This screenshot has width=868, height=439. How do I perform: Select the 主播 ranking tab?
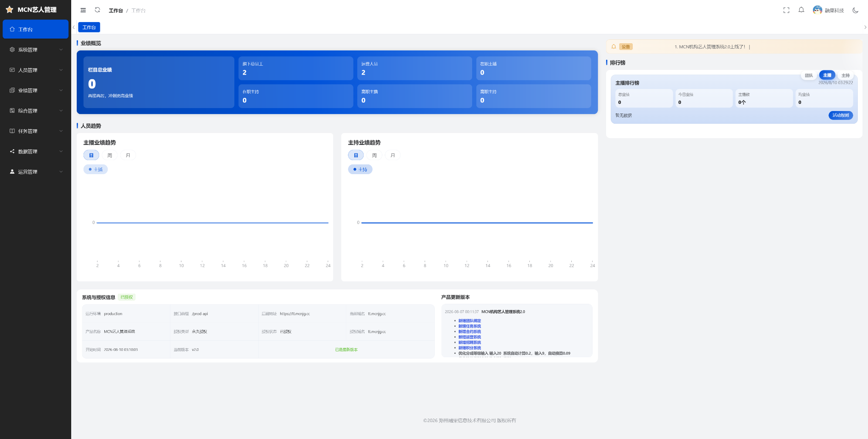pos(827,75)
